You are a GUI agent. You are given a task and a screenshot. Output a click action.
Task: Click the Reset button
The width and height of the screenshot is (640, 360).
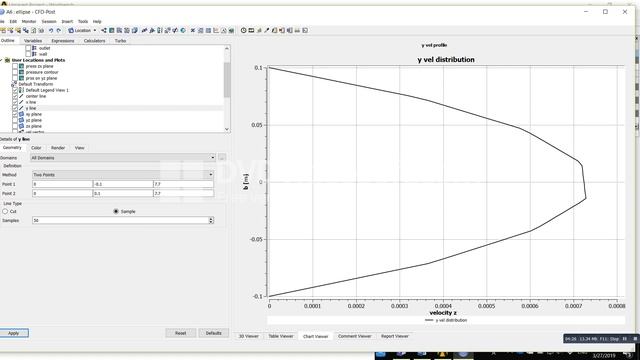click(x=181, y=333)
